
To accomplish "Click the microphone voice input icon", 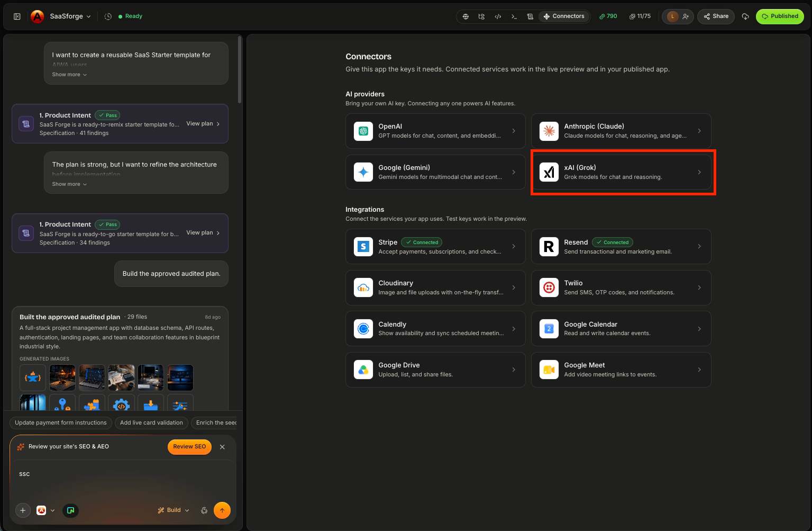I will point(204,510).
